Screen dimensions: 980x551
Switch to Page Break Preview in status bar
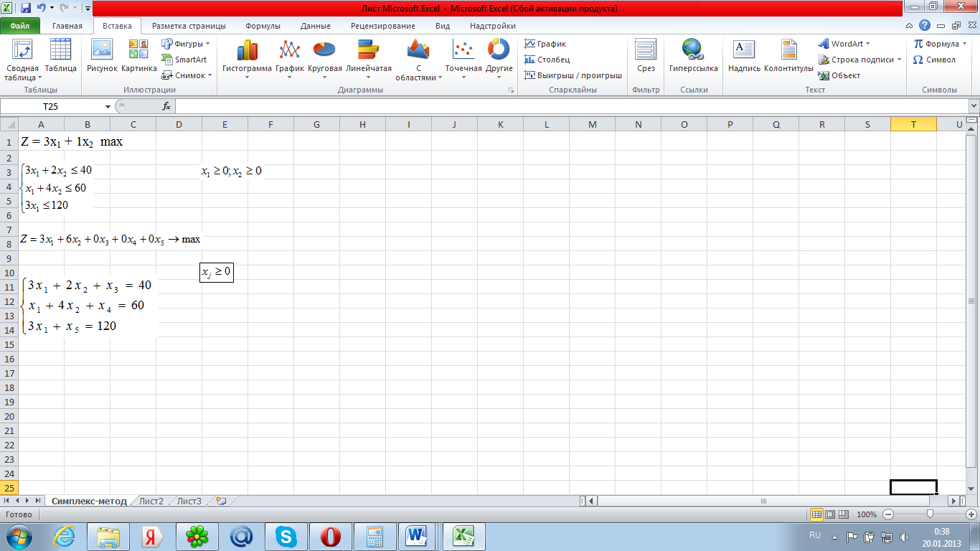coord(844,514)
